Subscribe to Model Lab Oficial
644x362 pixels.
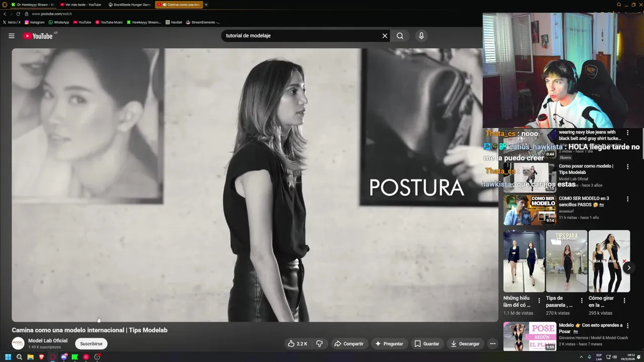click(91, 344)
